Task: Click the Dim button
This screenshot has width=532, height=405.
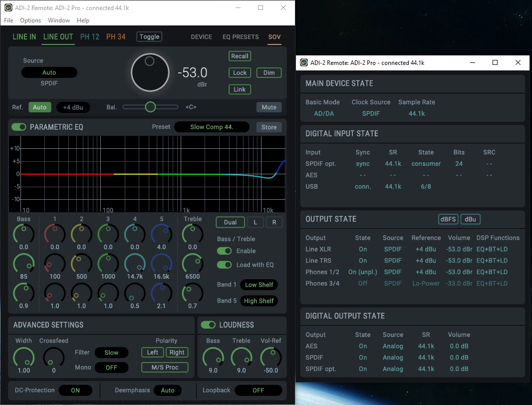Action: (268, 72)
